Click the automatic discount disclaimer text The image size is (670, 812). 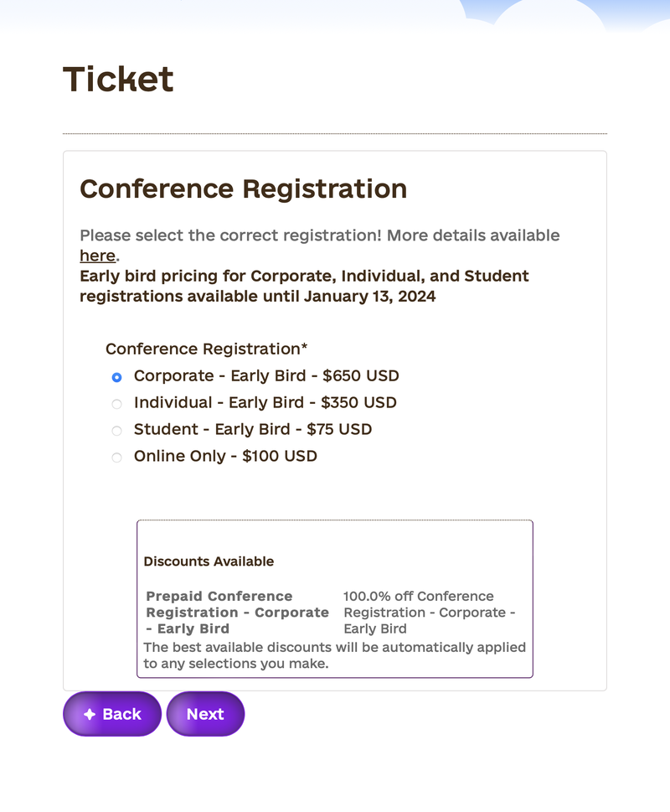334,655
